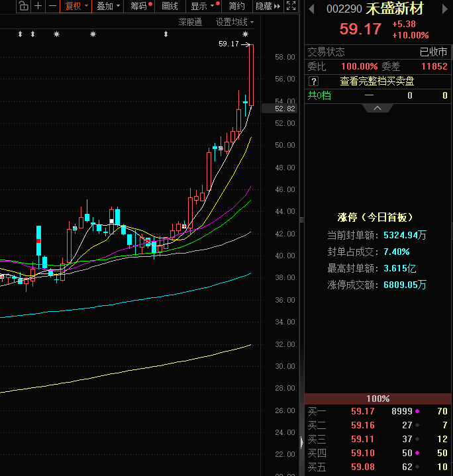
Task: Toggle 筹码 chip distribution display
Action: (140, 7)
